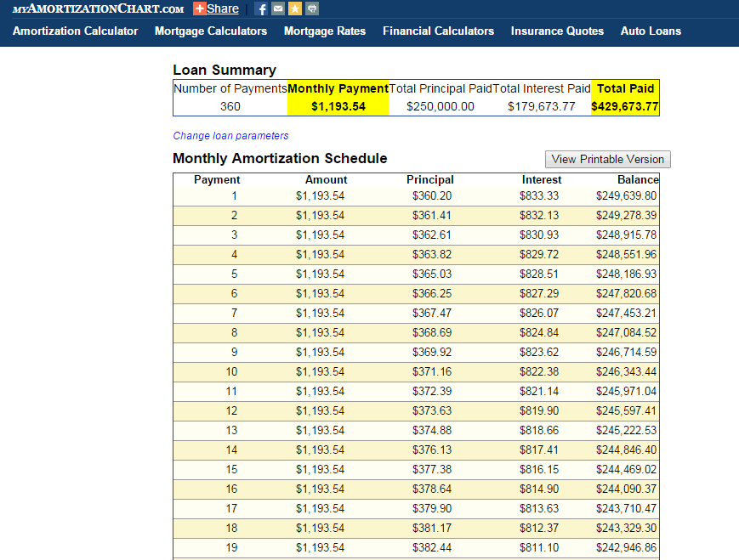Click the balance $248,551.96
Image resolution: width=739 pixels, height=560 pixels.
click(626, 255)
